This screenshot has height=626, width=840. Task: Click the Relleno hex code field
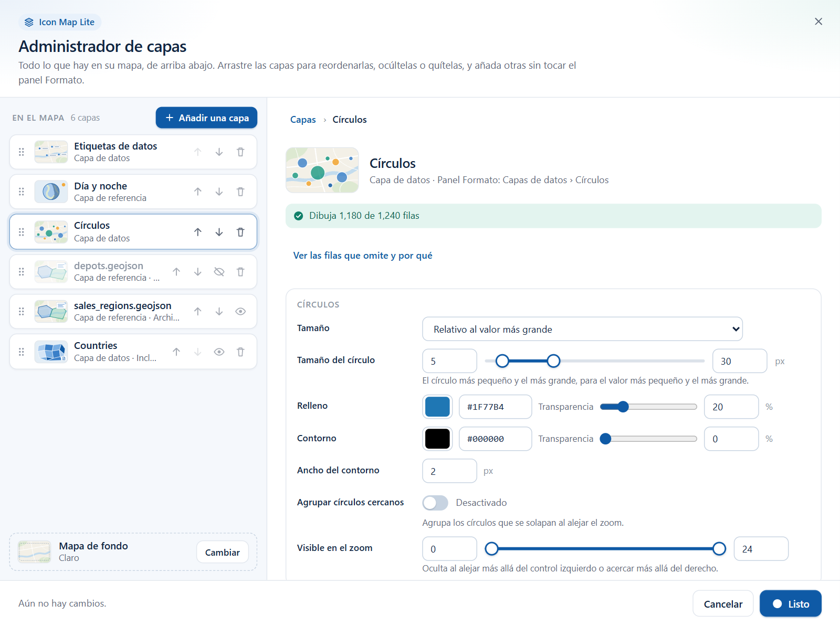click(495, 407)
